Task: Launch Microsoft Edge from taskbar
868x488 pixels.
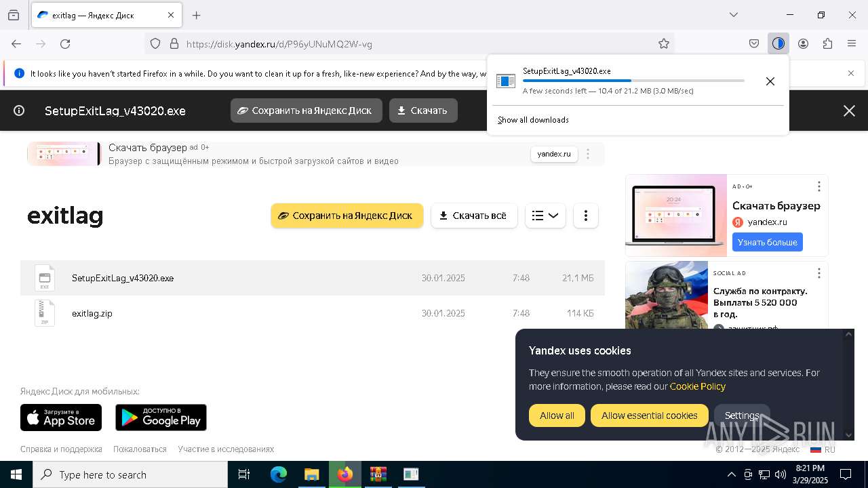Action: click(279, 474)
